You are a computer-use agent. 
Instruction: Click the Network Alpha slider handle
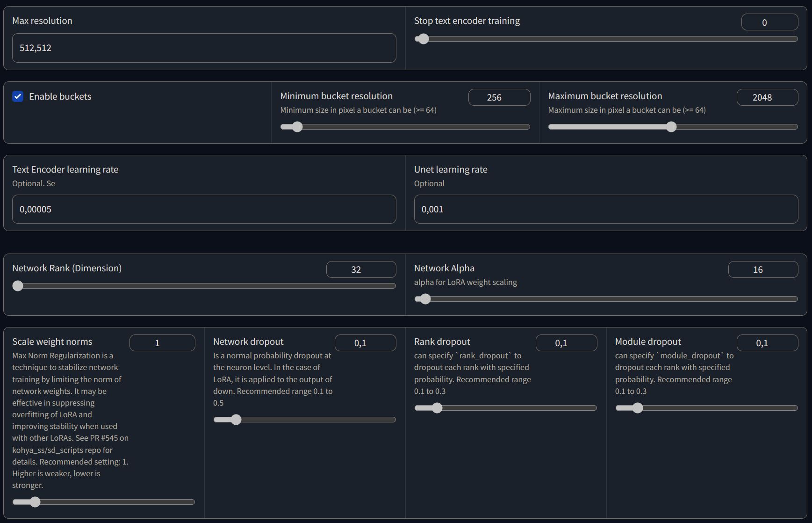tap(425, 299)
